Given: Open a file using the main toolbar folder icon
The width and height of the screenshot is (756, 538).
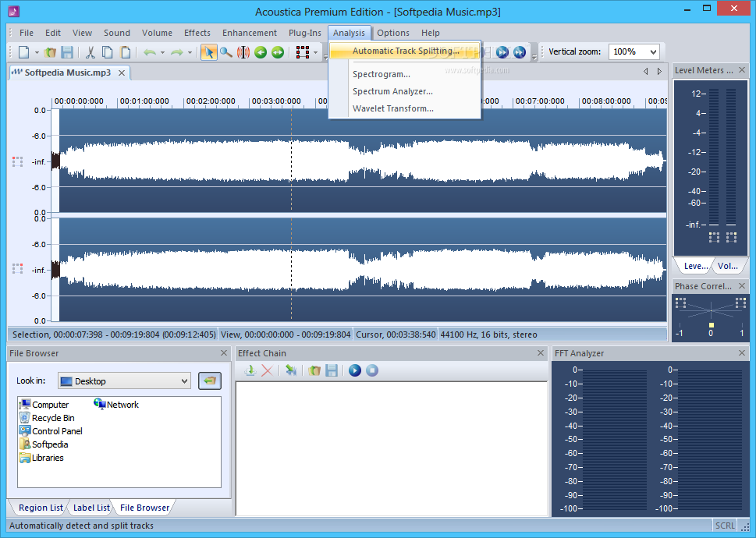Looking at the screenshot, I should (x=50, y=52).
